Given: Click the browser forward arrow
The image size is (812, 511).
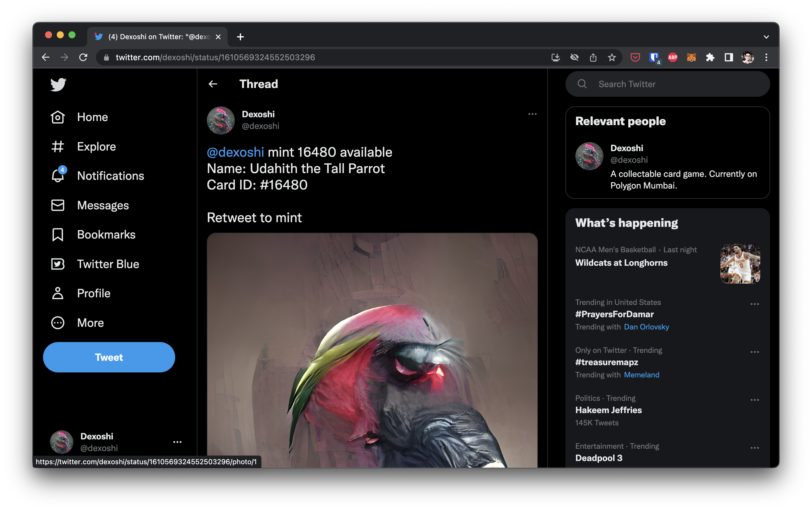Looking at the screenshot, I should point(64,57).
